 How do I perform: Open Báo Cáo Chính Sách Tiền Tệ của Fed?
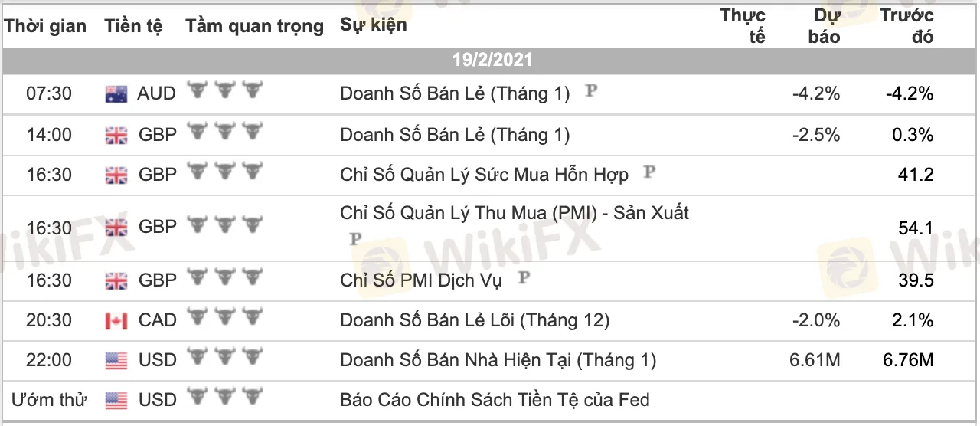(x=495, y=399)
